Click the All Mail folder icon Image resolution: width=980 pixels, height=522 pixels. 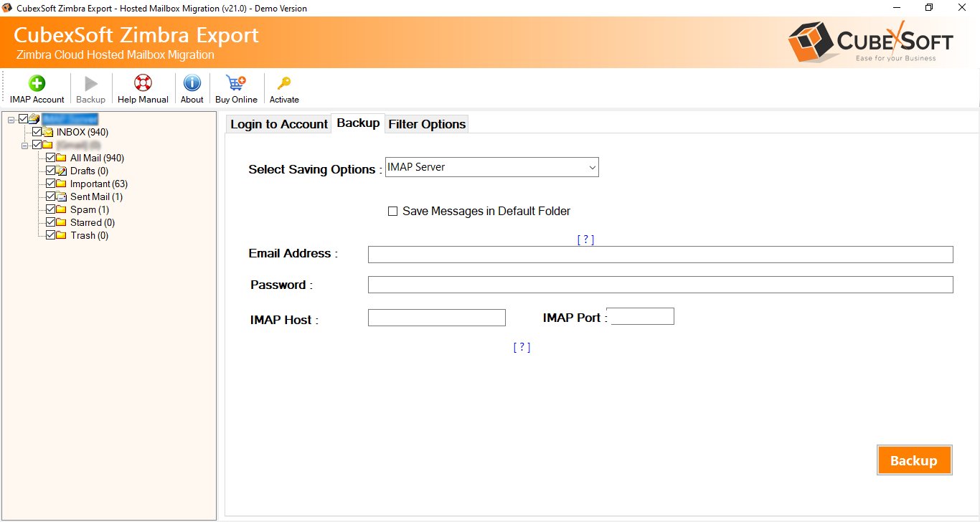coord(61,158)
